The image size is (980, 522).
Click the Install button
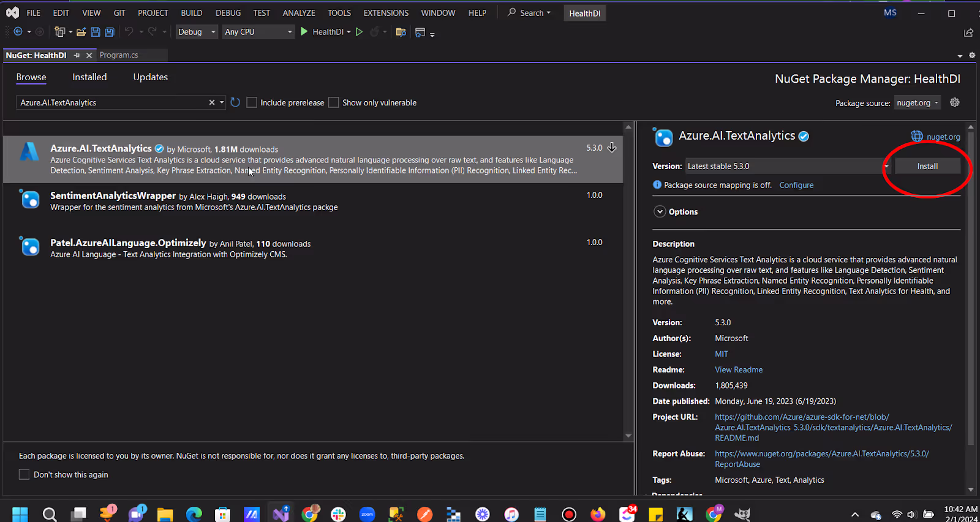pos(927,166)
